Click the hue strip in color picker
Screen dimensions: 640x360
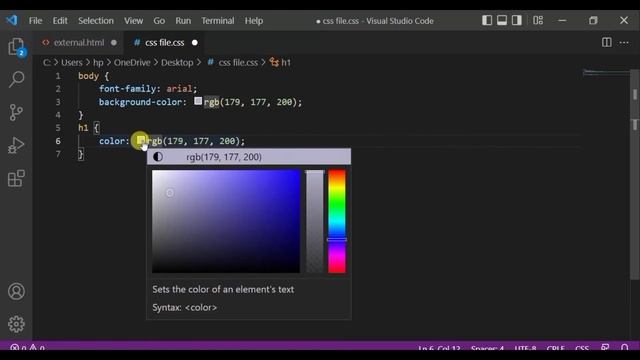pyautogui.click(x=337, y=221)
